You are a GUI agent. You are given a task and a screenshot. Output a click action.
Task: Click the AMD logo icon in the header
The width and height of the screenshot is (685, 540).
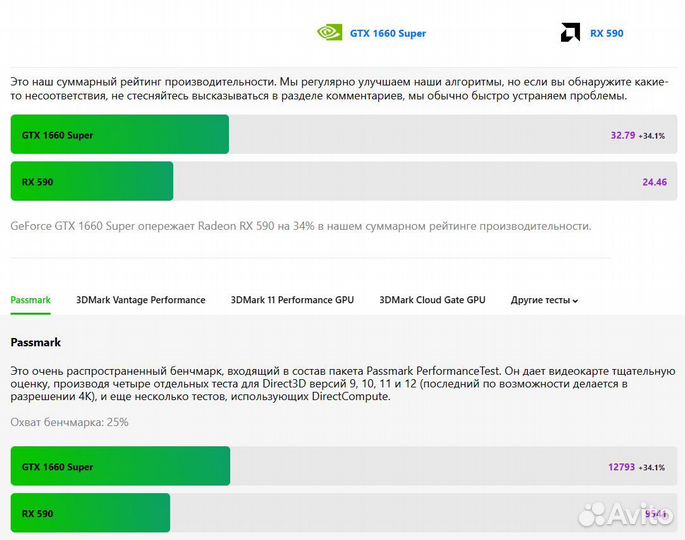click(570, 32)
